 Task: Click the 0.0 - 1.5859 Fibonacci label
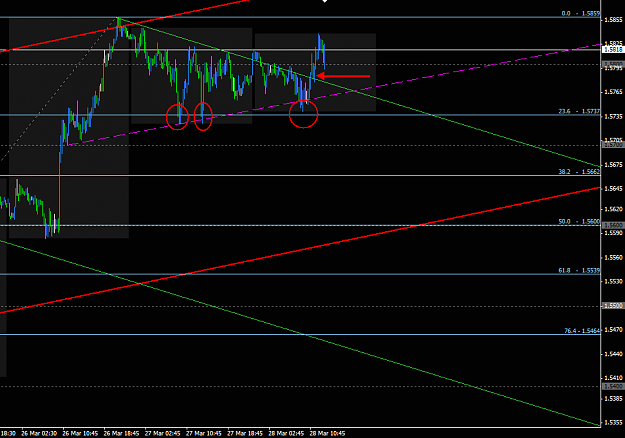(580, 14)
